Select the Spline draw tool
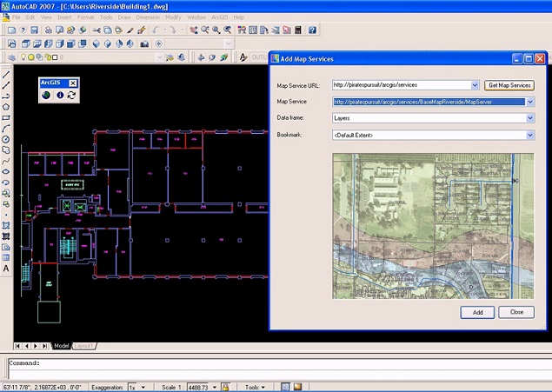 6,161
